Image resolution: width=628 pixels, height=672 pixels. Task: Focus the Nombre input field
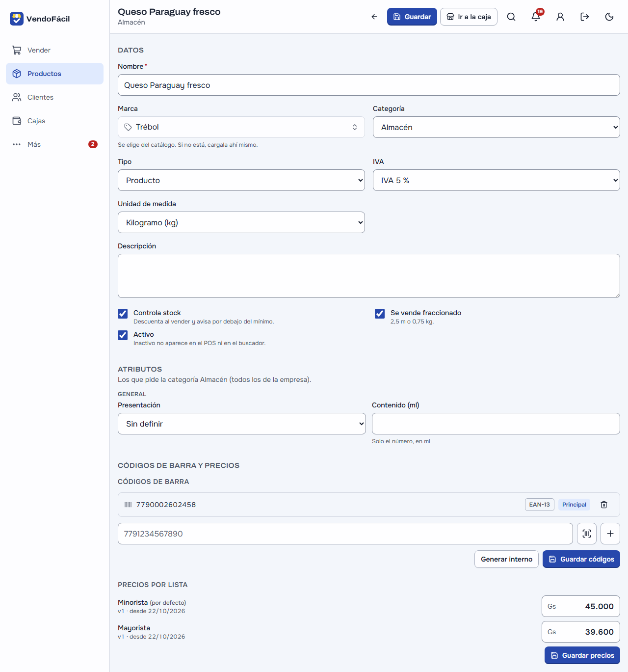click(369, 85)
